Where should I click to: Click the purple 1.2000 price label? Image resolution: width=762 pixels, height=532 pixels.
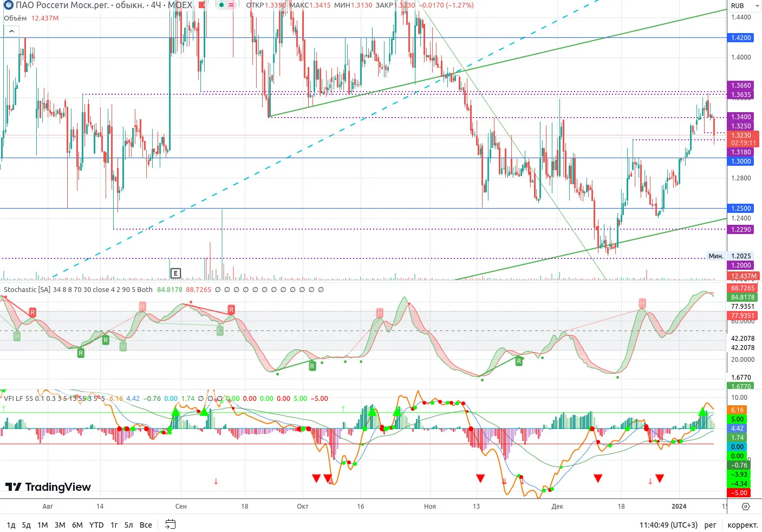(741, 265)
